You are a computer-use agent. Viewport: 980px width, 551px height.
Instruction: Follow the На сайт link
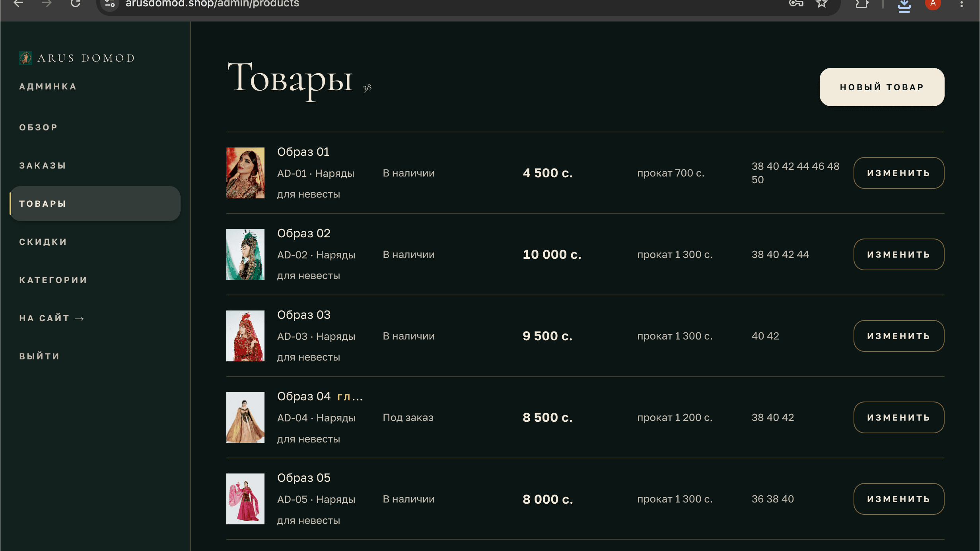tap(52, 318)
